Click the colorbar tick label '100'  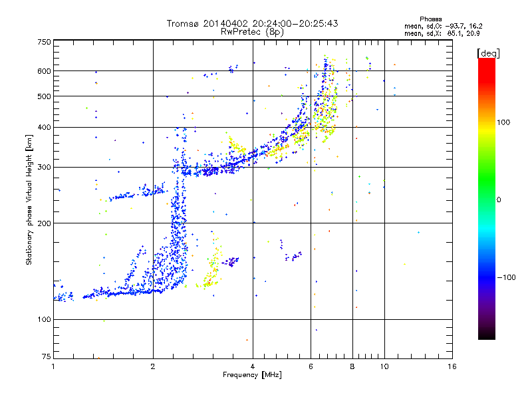click(x=503, y=122)
